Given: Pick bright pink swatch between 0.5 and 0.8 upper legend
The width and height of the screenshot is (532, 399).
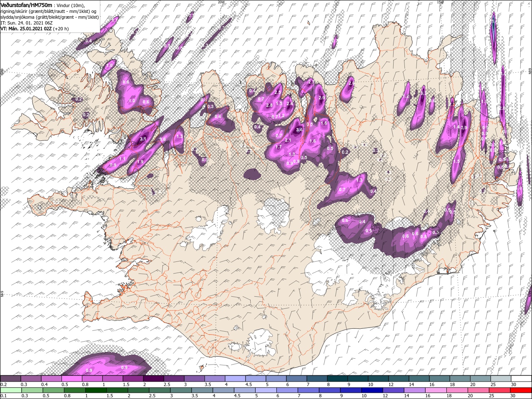Looking at the screenshot, I should coord(72,379).
